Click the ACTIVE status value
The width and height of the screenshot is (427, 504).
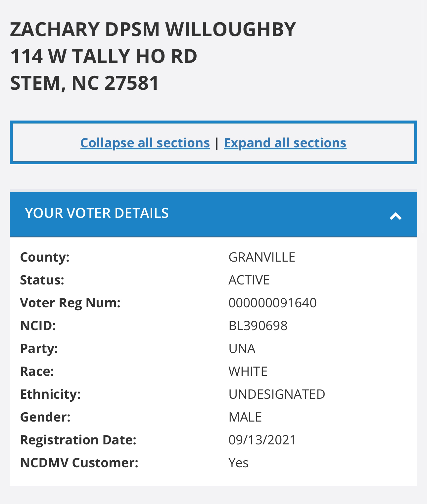pos(249,280)
